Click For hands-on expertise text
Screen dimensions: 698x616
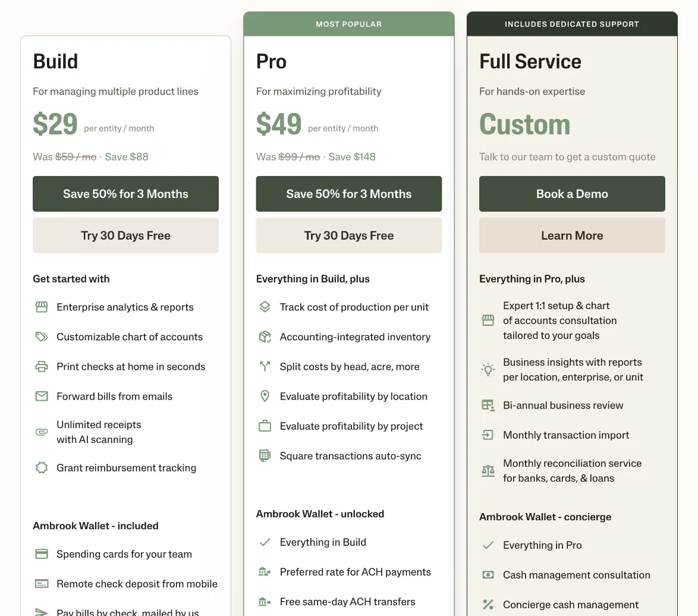click(x=532, y=91)
